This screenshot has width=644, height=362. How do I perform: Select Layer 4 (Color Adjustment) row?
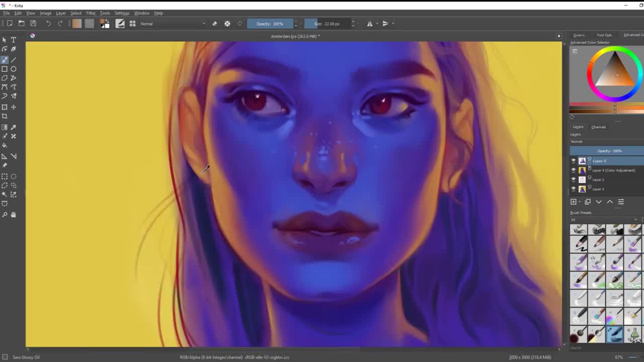[607, 170]
